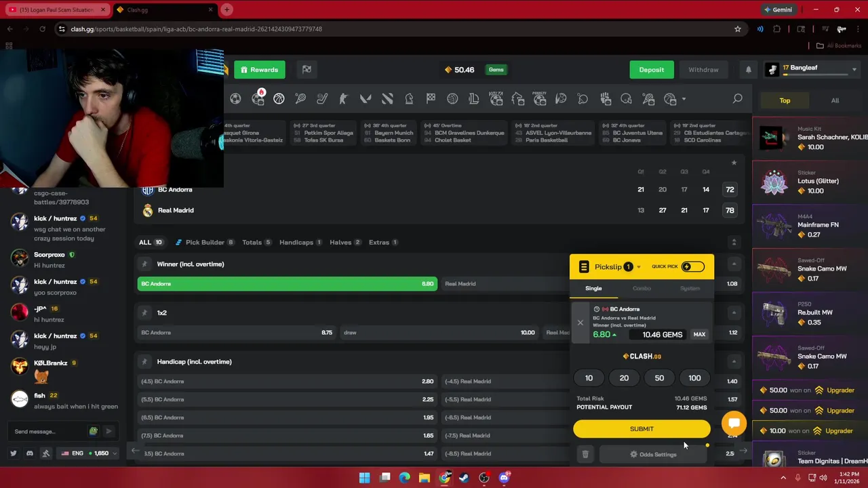This screenshot has height=488, width=868.
Task: Open the Pepe emoji picker
Action: 94,431
